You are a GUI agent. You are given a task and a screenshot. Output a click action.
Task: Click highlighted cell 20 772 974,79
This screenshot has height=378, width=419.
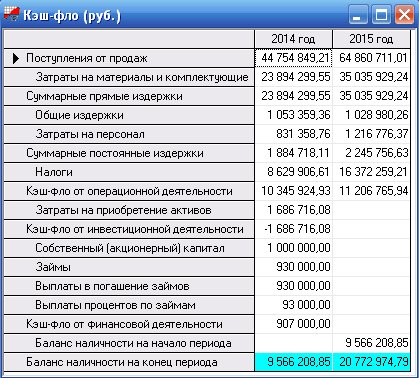371,362
